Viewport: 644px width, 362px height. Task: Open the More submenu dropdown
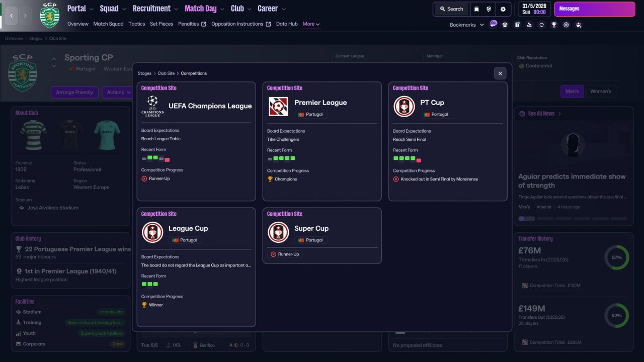[x=311, y=24]
